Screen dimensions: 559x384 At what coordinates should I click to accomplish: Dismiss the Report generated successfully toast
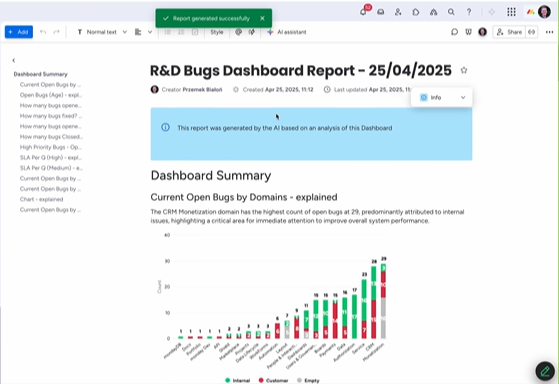tap(262, 18)
